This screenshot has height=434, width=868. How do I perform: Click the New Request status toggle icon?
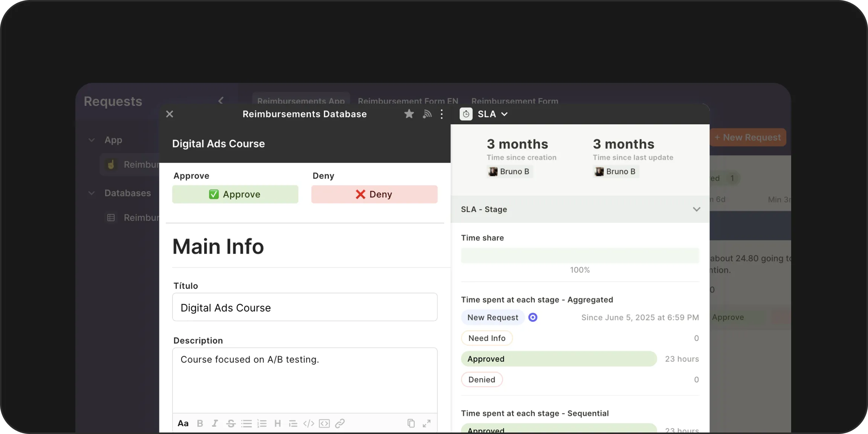pyautogui.click(x=532, y=317)
